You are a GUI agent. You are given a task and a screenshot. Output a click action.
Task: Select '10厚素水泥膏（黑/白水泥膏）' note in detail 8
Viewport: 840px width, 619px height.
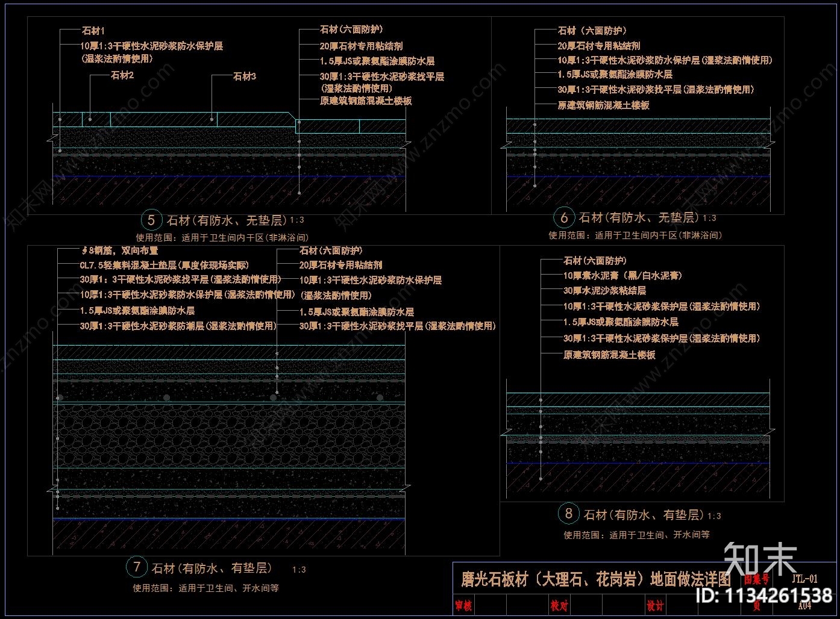tap(622, 275)
